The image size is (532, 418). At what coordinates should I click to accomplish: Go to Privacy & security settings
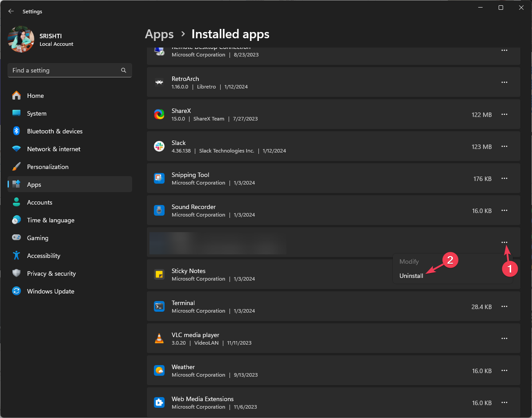70,273
